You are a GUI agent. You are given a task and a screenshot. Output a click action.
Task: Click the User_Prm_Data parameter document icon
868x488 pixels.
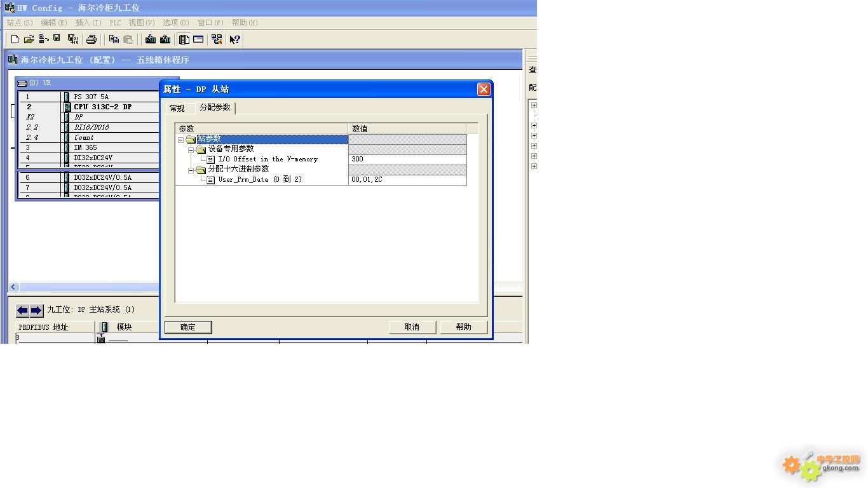(211, 180)
